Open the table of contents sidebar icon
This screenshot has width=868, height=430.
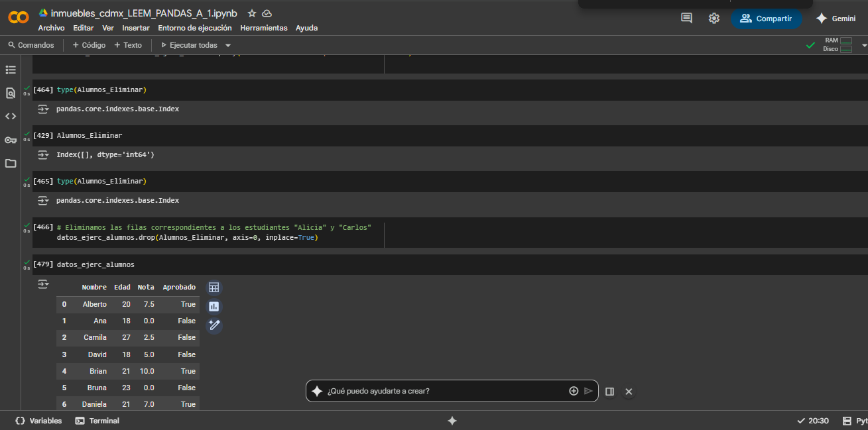pyautogui.click(x=11, y=70)
